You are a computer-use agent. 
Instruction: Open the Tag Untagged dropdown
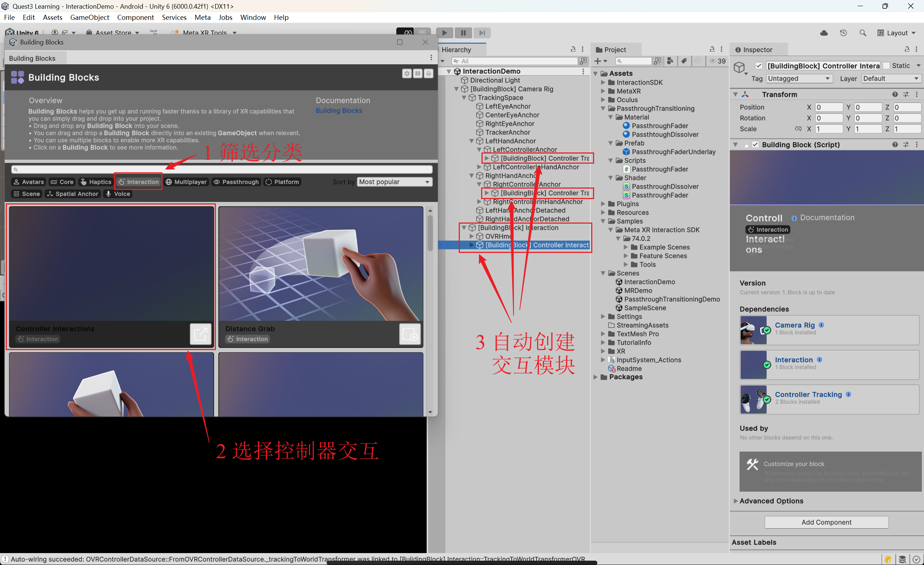799,78
